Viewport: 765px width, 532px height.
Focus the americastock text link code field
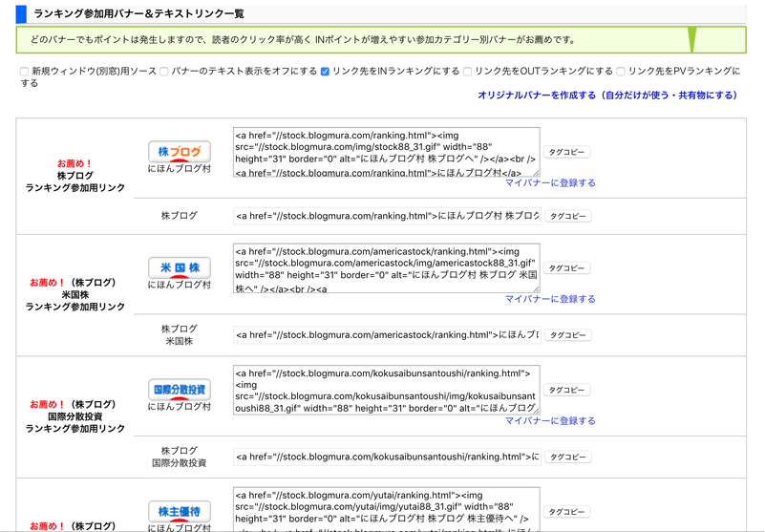387,335
